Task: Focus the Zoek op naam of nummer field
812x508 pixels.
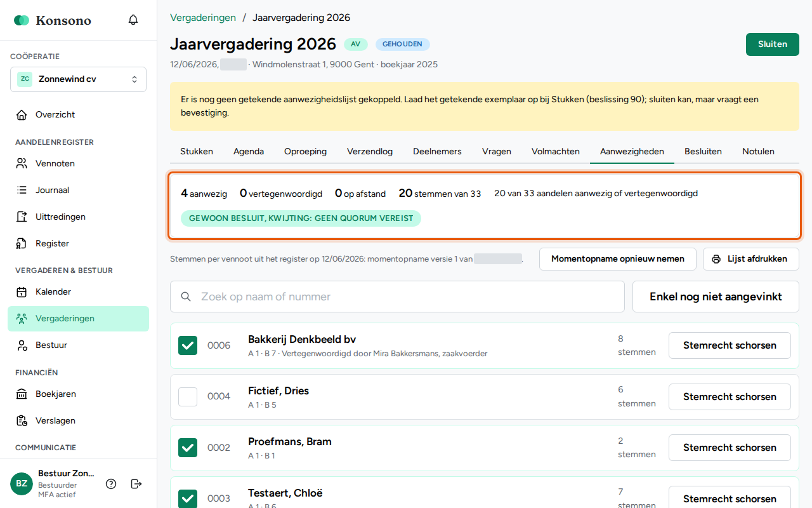Action: point(397,297)
